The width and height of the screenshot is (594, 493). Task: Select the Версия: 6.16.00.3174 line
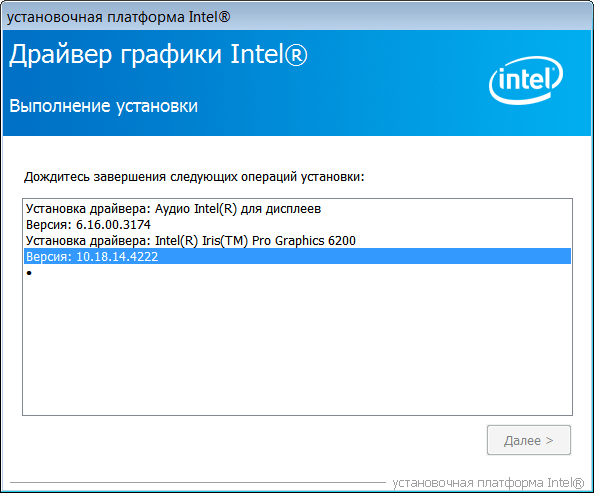pyautogui.click(x=88, y=225)
